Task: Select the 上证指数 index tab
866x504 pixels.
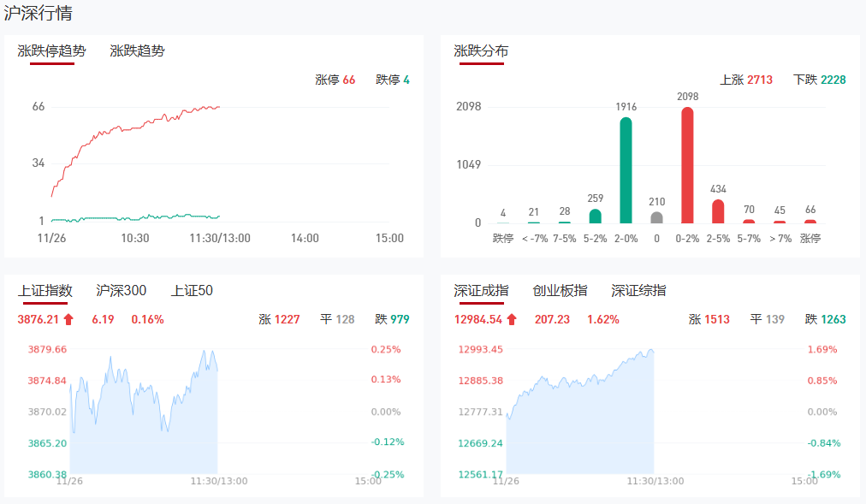Action: [45, 291]
